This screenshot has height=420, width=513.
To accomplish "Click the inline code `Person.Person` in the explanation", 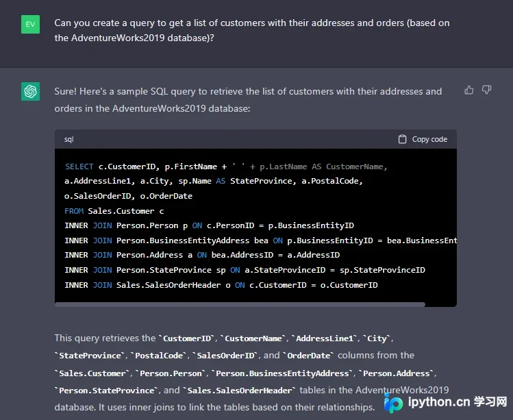I will pyautogui.click(x=171, y=373).
